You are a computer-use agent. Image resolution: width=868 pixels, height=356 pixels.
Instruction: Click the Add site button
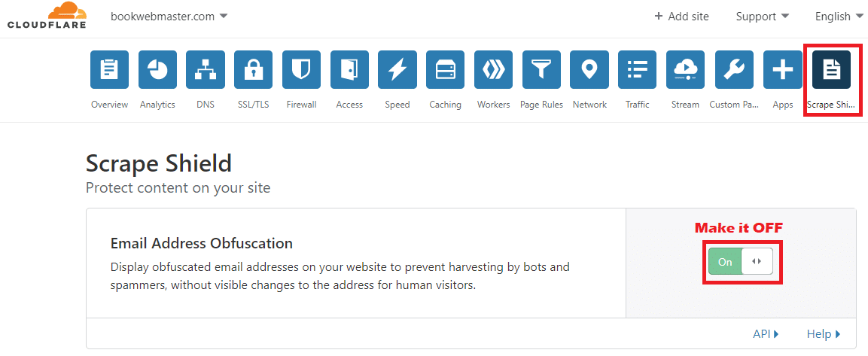681,17
